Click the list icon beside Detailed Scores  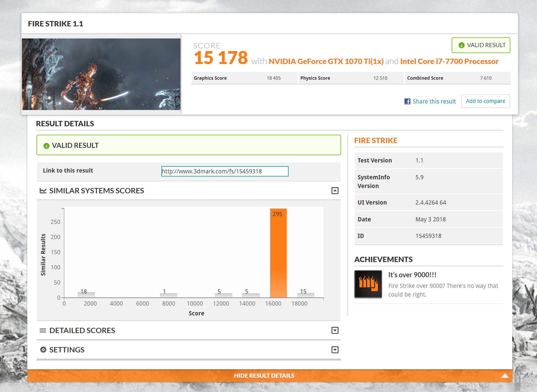43,331
